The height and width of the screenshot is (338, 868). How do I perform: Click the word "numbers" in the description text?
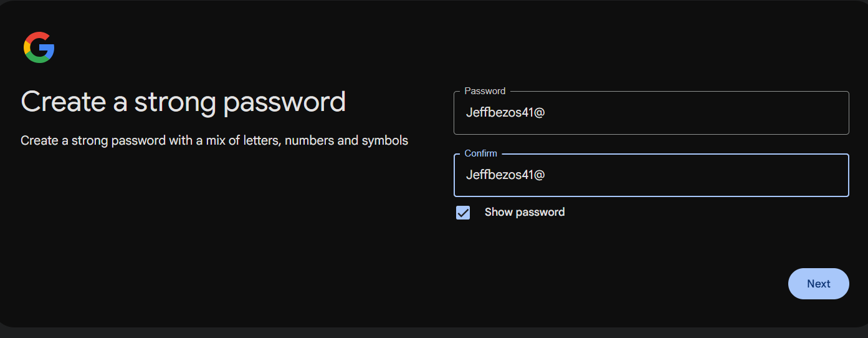[x=309, y=140]
